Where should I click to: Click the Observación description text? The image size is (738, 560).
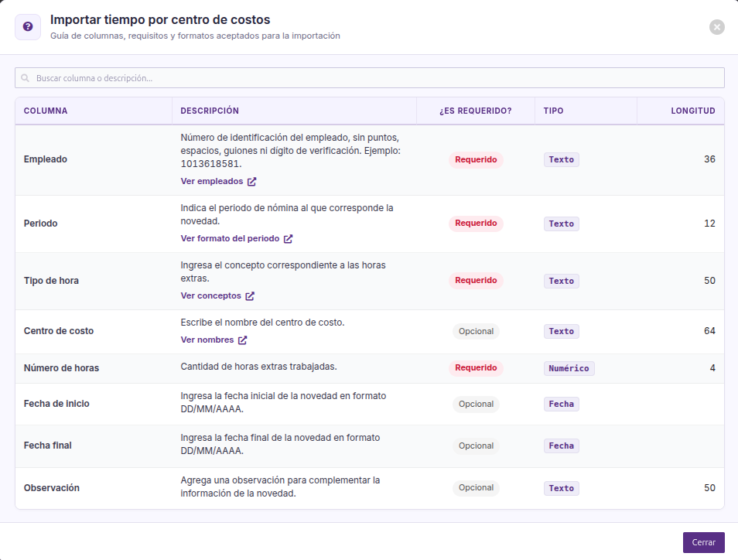tap(280, 487)
